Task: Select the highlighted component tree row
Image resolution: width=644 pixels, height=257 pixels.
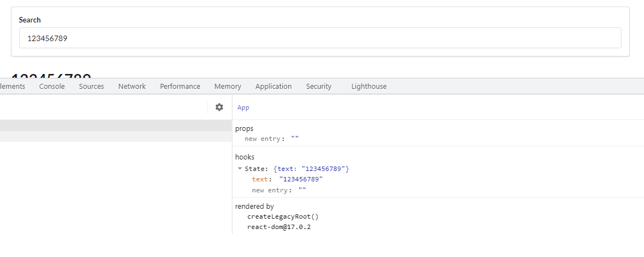Action: coord(110,125)
